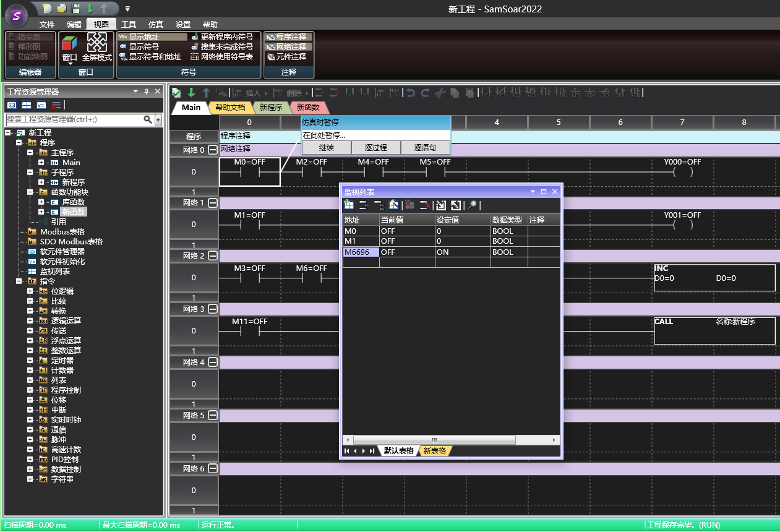Toggle 程序注释 comment display
This screenshot has width=780, height=532.
click(x=289, y=37)
